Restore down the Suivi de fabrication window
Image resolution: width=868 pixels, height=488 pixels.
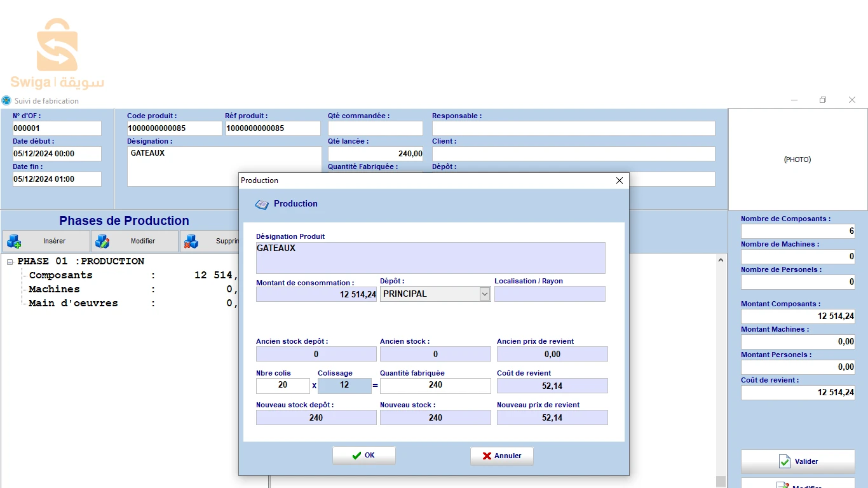823,100
